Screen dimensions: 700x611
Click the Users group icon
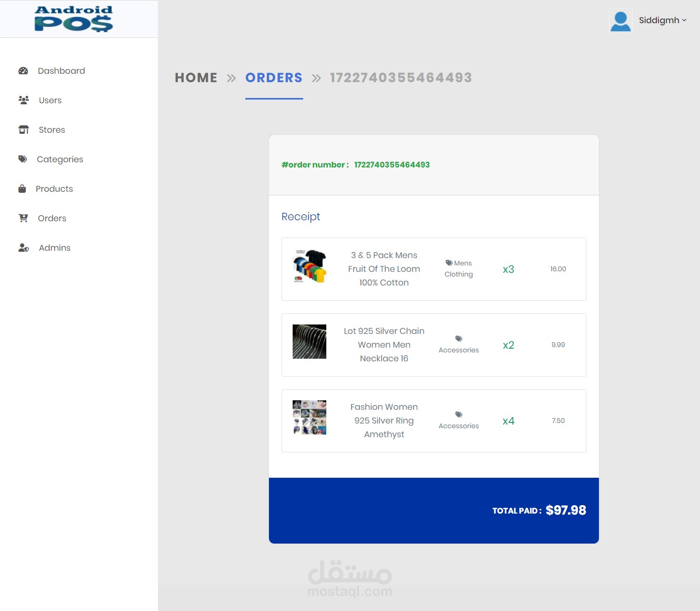click(24, 100)
